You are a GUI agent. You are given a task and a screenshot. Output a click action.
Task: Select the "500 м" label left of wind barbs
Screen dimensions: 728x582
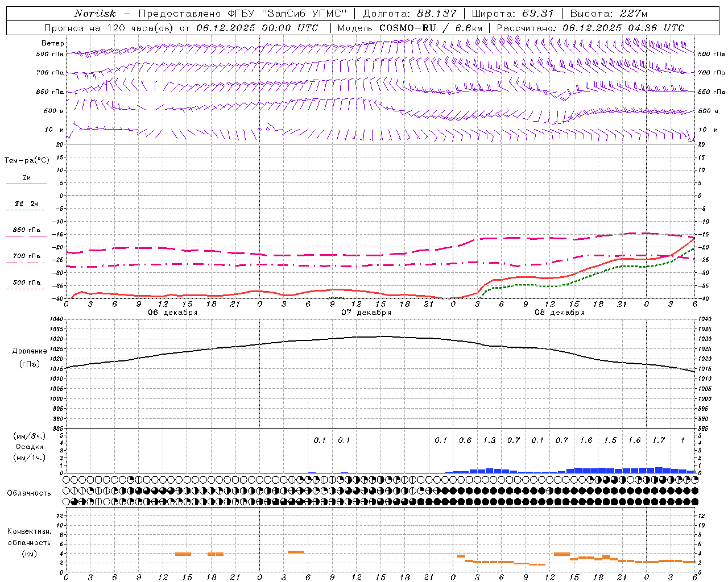click(x=54, y=111)
